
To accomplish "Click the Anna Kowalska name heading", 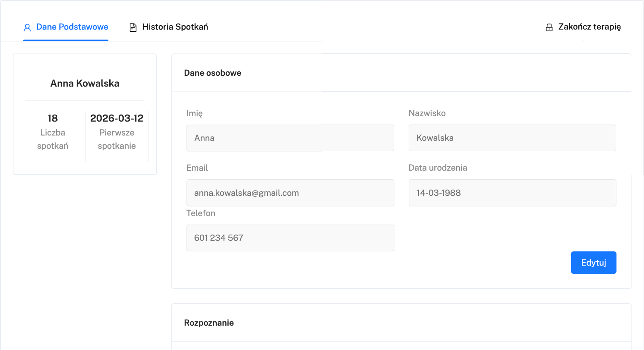I will click(85, 84).
